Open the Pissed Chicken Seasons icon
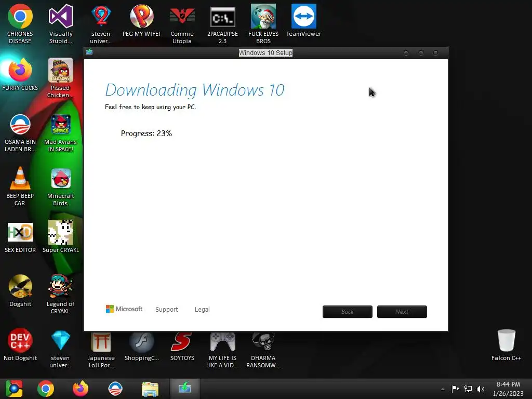The image size is (532, 399). (61, 70)
